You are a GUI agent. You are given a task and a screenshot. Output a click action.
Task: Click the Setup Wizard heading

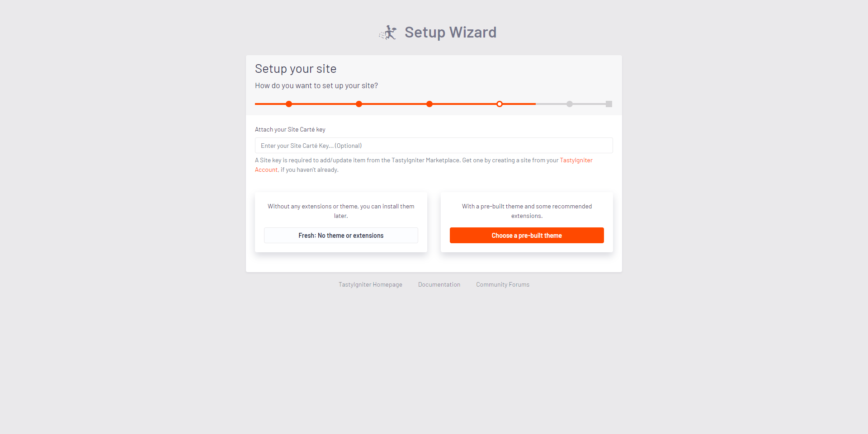pyautogui.click(x=450, y=33)
